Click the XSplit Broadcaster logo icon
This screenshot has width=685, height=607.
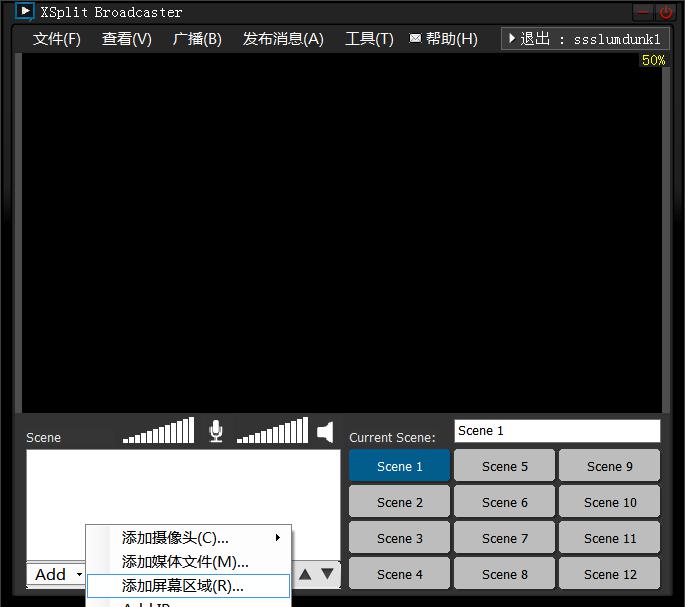[24, 11]
